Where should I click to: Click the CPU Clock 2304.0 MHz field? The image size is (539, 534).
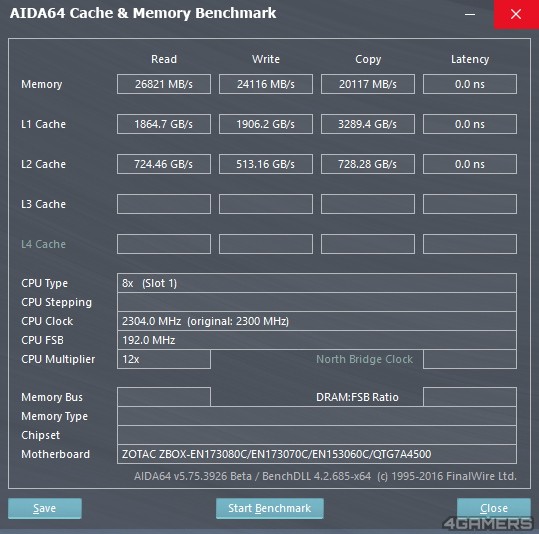coord(317,321)
